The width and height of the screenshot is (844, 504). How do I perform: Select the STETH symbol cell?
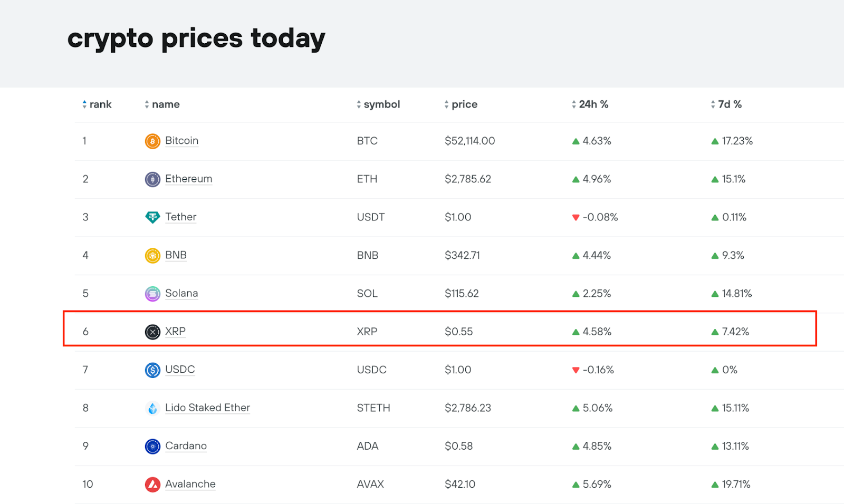373,408
